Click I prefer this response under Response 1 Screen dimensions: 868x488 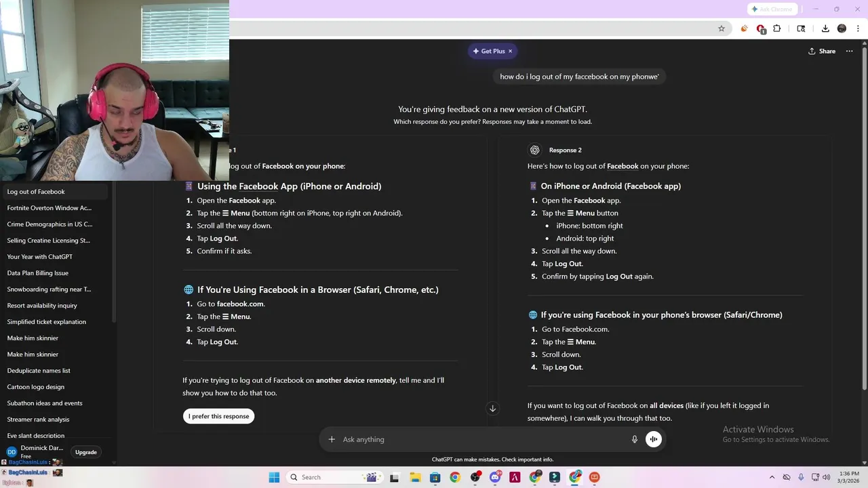coord(218,416)
